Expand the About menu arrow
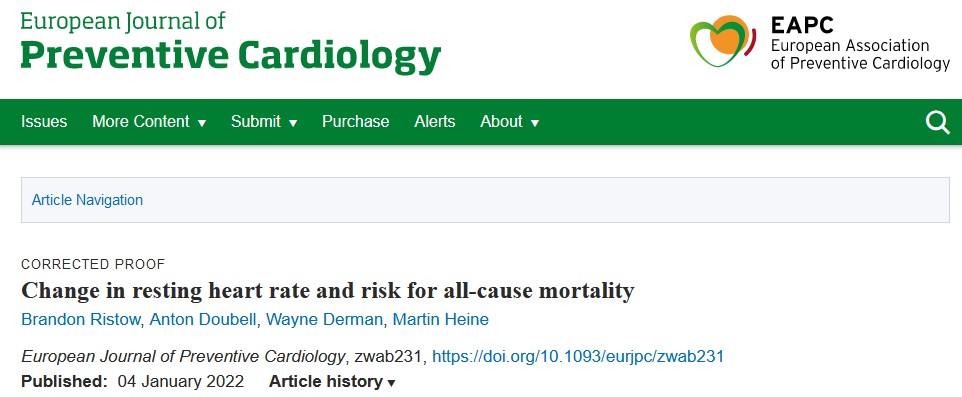Viewport: 962px width, 397px height. (x=534, y=123)
